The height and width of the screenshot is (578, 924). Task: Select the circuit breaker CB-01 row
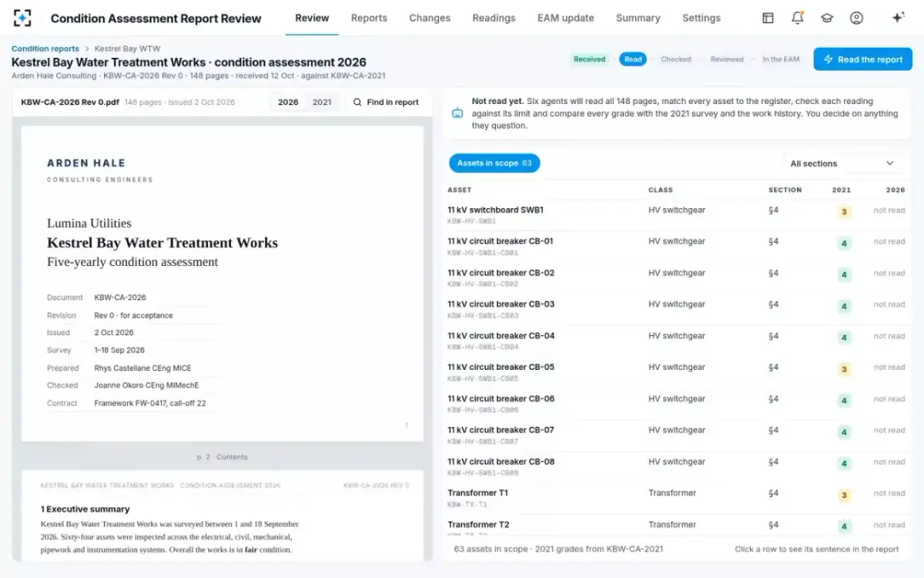(x=676, y=246)
